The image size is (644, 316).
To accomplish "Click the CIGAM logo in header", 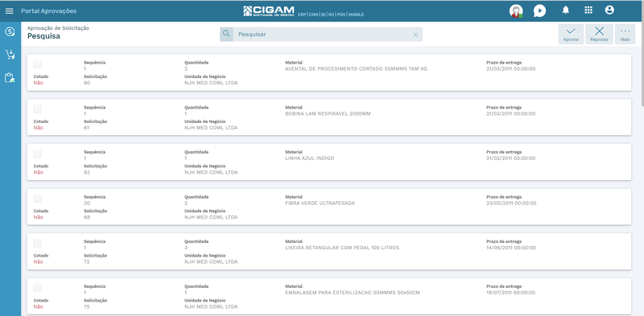I will coord(269,10).
